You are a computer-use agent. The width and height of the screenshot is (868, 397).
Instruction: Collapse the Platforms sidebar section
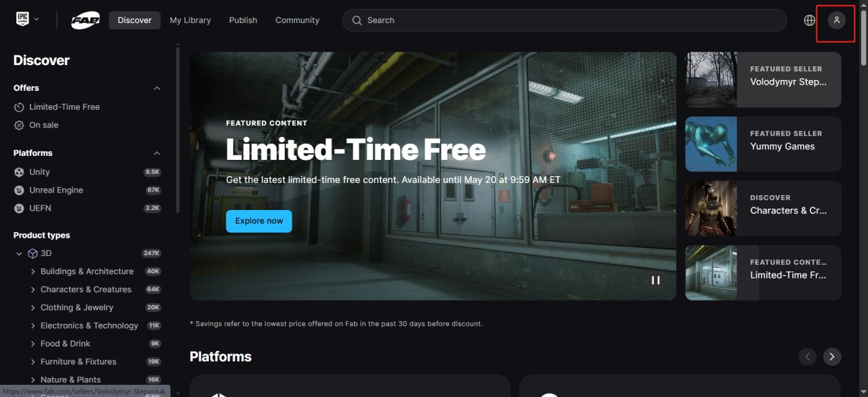click(157, 153)
